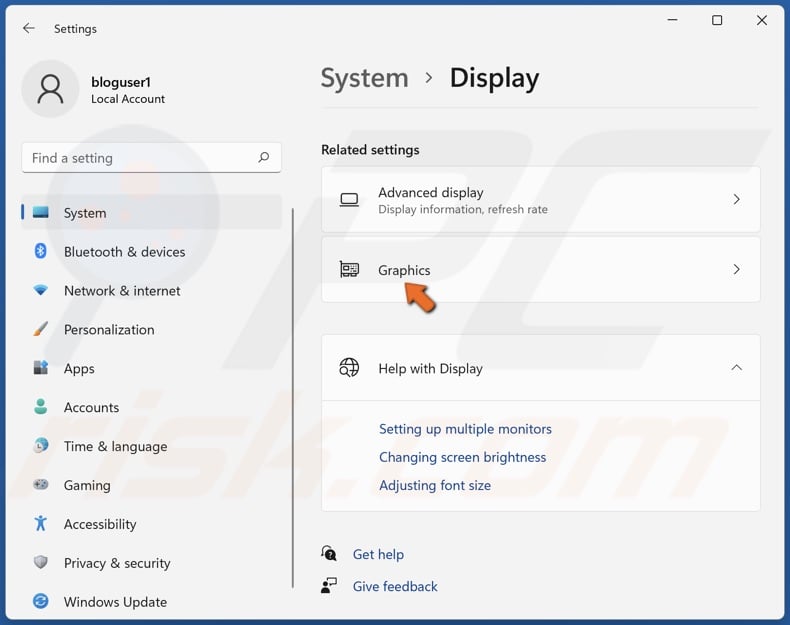Click System in the breadcrumb
The height and width of the screenshot is (625, 790).
click(x=364, y=78)
